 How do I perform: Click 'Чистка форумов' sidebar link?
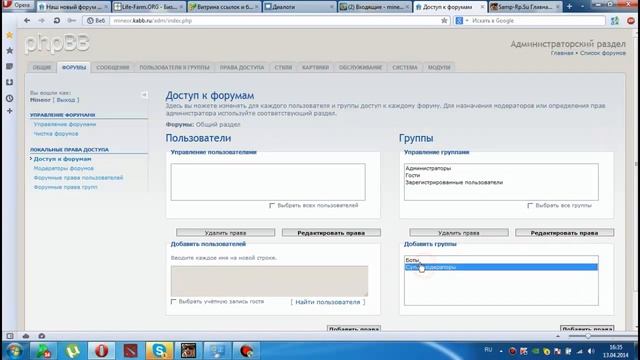pos(56,133)
